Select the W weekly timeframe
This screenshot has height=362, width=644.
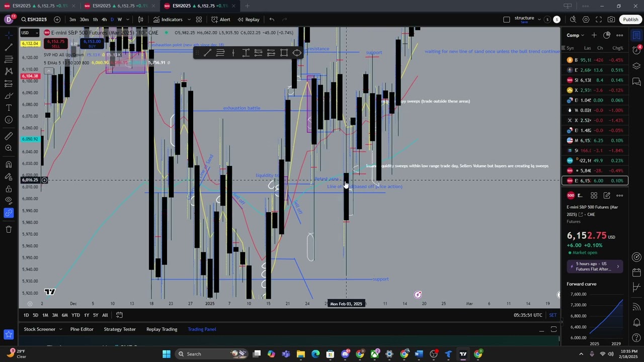click(120, 20)
